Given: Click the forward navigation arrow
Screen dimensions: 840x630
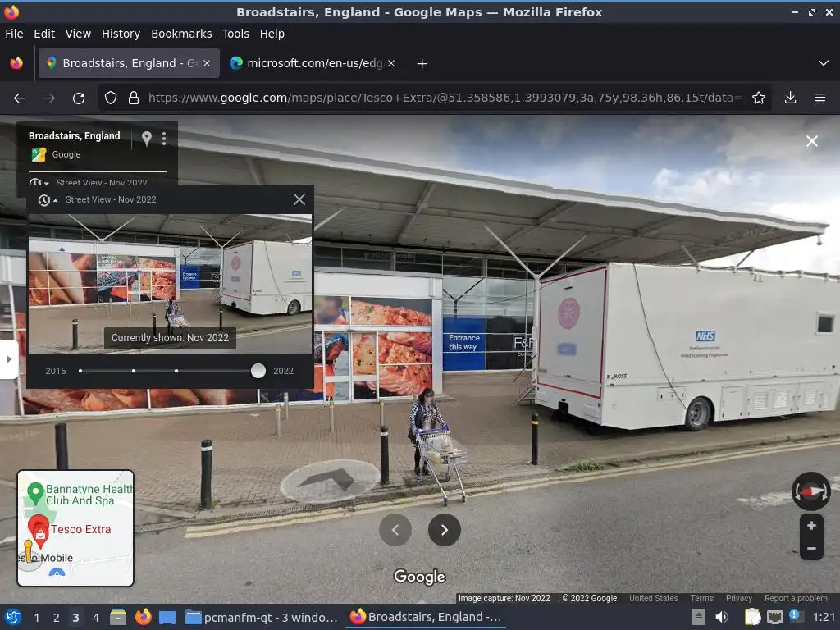Looking at the screenshot, I should (x=48, y=98).
